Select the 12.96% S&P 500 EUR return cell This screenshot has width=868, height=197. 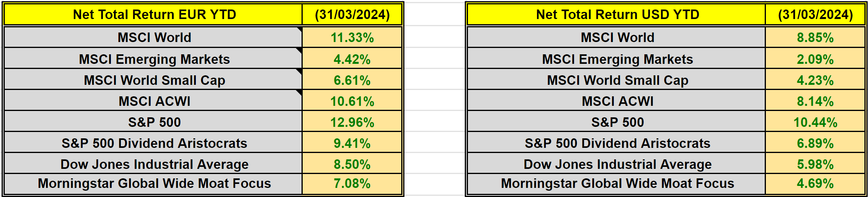[352, 122]
